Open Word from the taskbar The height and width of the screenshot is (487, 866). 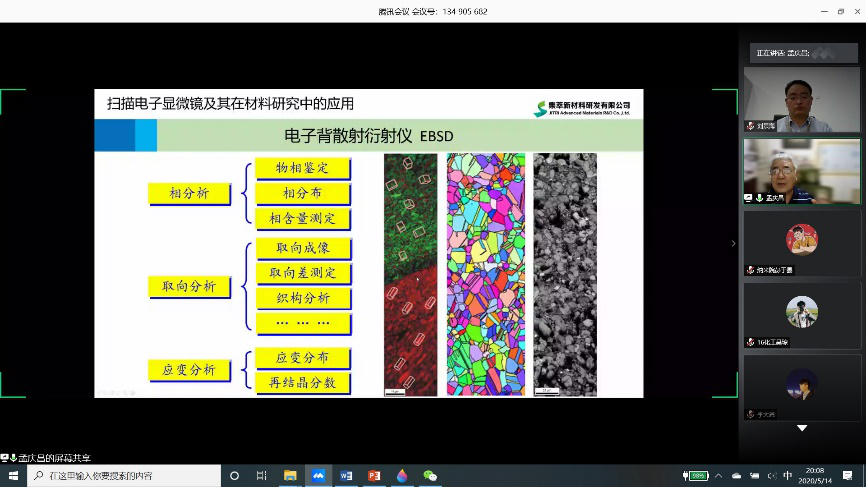[x=346, y=476]
